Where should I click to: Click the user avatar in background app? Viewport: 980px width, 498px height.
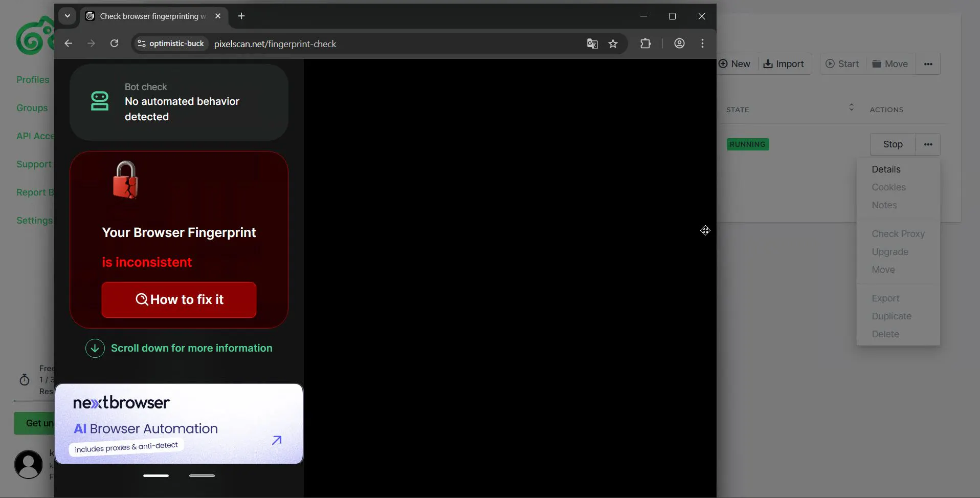pyautogui.click(x=29, y=464)
